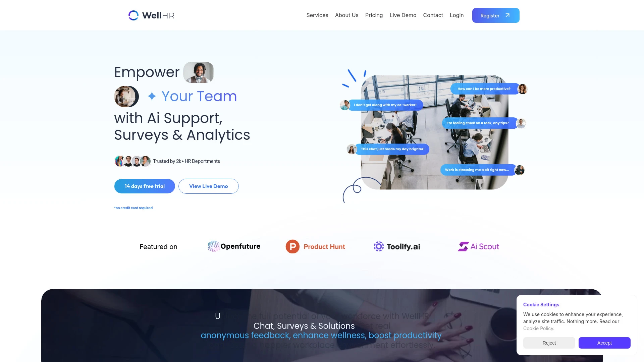Viewport: 644px width, 362px height.
Task: Click the Toolify.ai icon
Action: (x=378, y=247)
